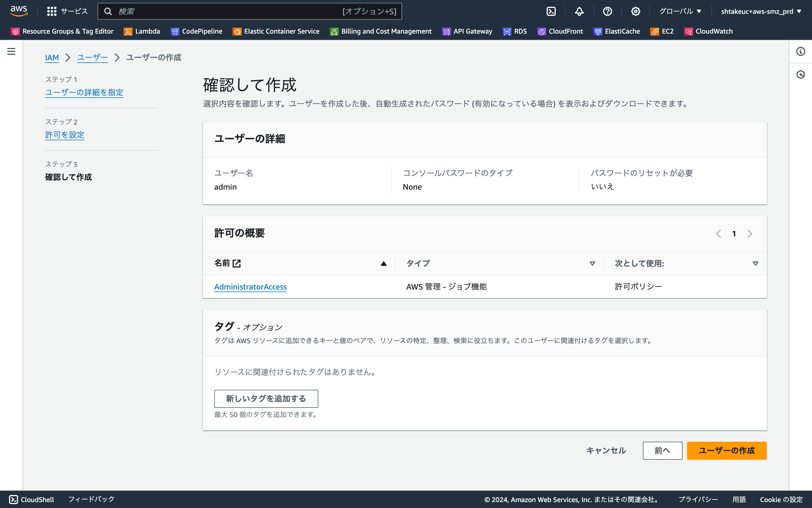This screenshot has height=508, width=812.
Task: Open Cookie の設定 footer link
Action: tap(782, 500)
